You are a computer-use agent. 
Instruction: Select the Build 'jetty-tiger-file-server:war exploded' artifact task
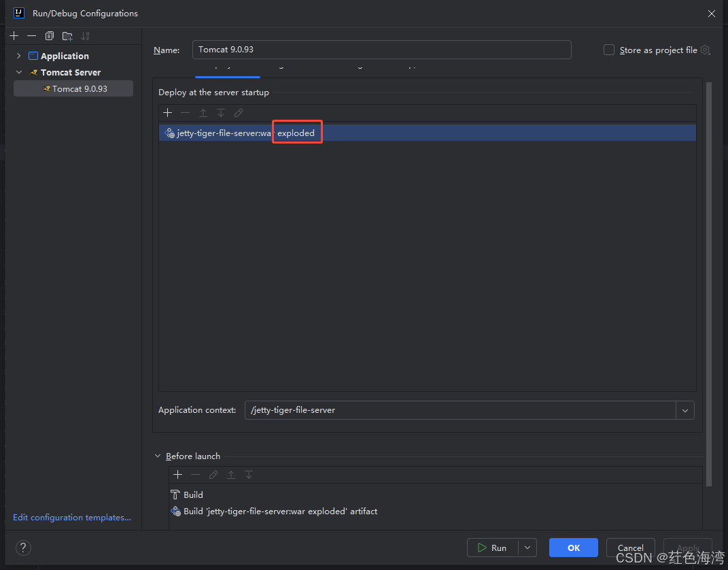tap(274, 511)
